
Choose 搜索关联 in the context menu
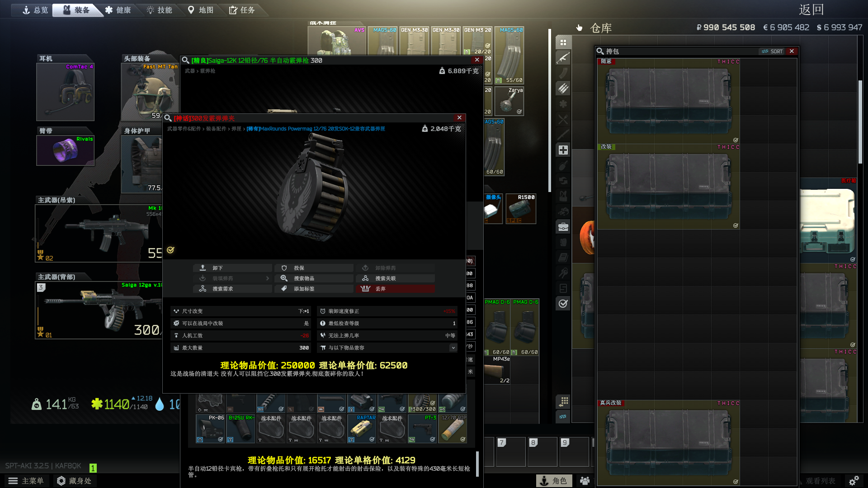(396, 278)
